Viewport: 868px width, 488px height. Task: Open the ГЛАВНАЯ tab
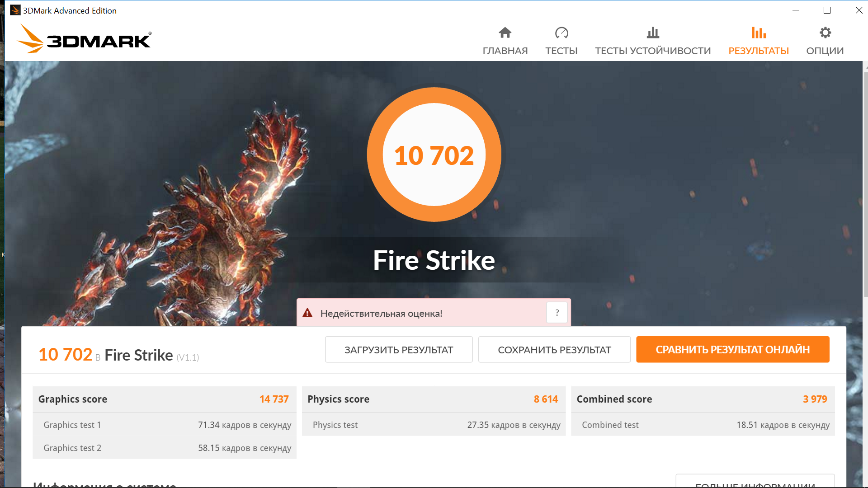click(505, 51)
